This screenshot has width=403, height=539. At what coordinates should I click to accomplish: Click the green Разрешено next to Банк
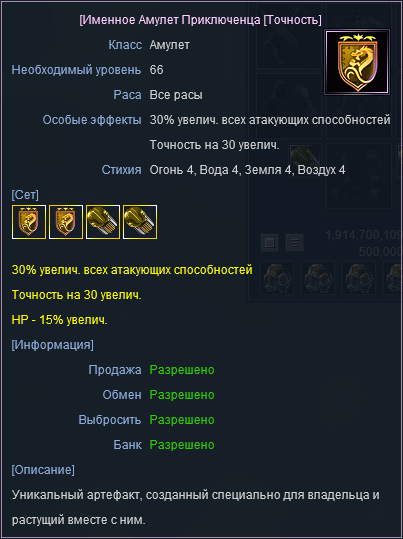point(182,445)
